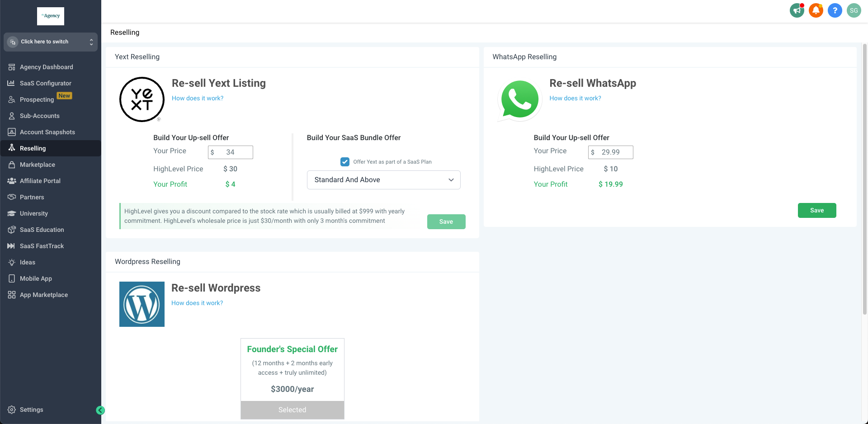Open the notifications bell icon
The width and height of the screenshot is (868, 424).
(x=816, y=10)
